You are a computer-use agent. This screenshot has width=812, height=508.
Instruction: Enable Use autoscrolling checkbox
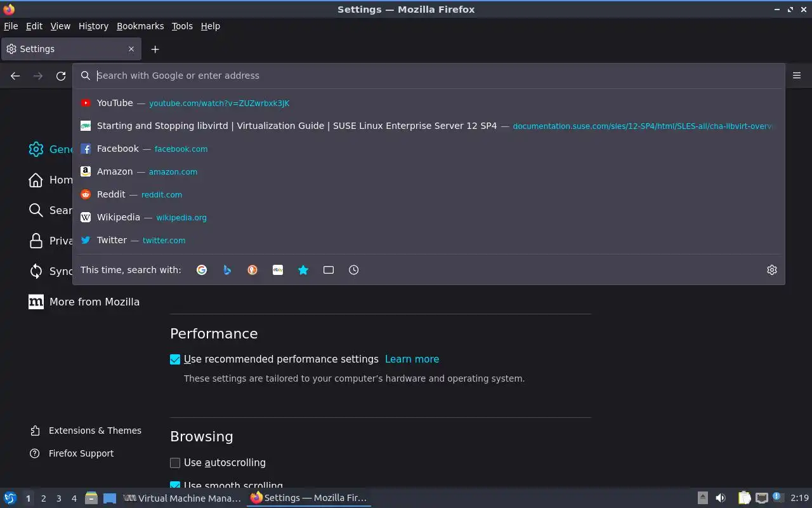point(175,463)
